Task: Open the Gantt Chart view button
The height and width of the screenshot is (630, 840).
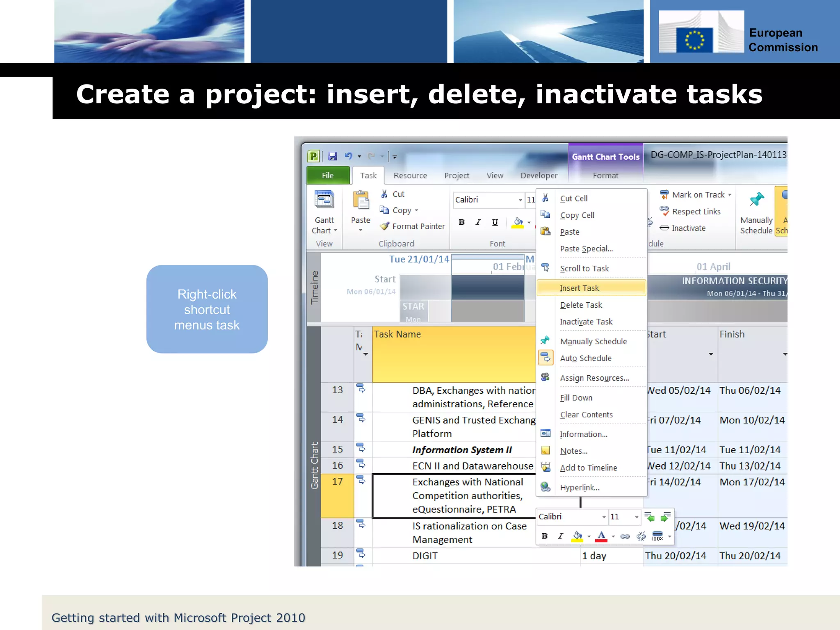Action: point(324,212)
